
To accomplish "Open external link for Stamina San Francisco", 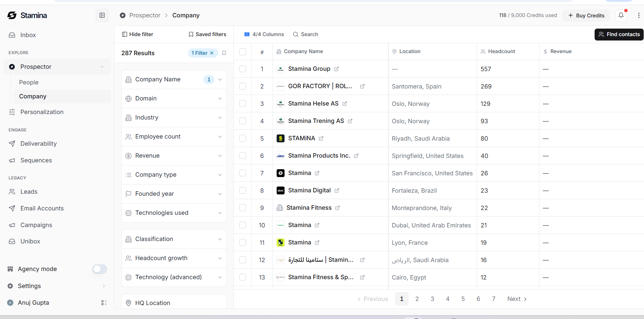I will click(x=317, y=173).
